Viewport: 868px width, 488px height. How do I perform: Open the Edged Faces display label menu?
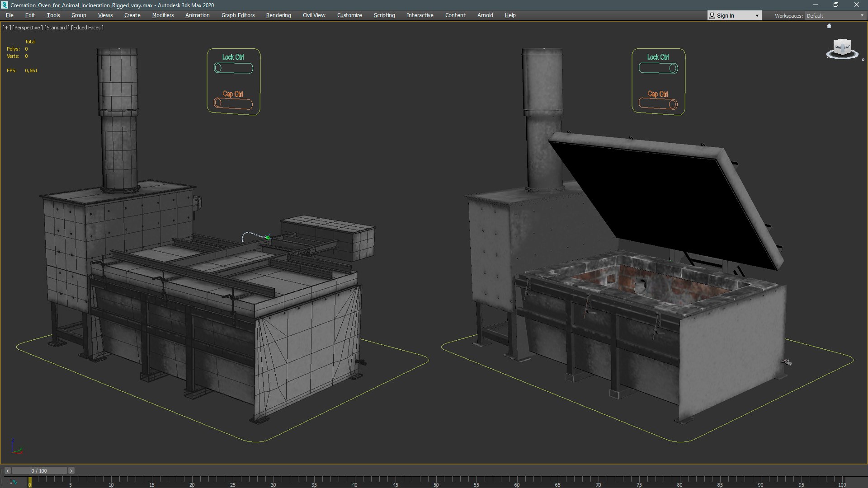coord(87,28)
